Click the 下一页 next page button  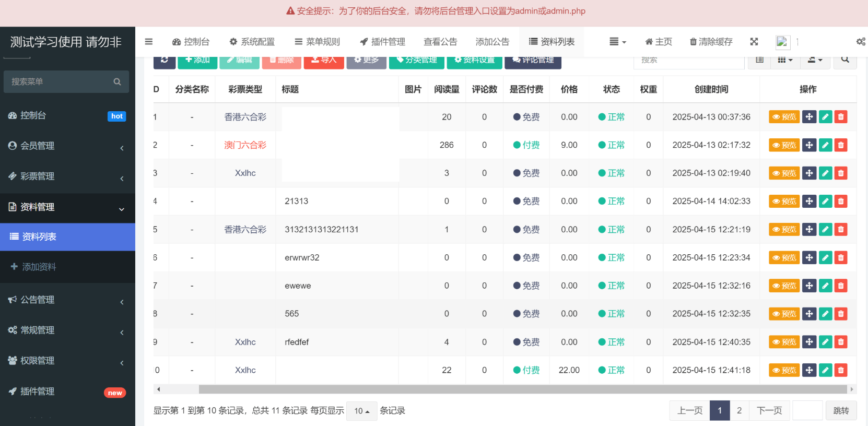coord(769,411)
